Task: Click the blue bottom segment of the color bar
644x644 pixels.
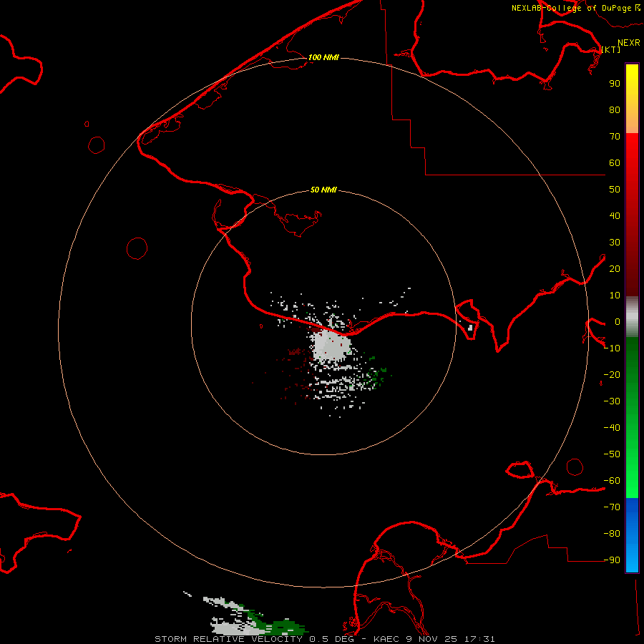Action: 632,535
